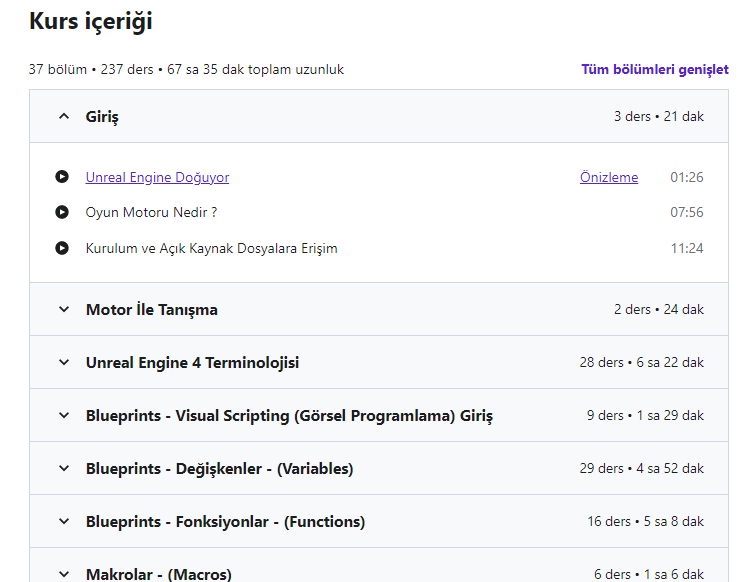The height and width of the screenshot is (582, 747).
Task: Expand Blueprints Visual Scripting Giriş chevron
Action: pyautogui.click(x=64, y=416)
